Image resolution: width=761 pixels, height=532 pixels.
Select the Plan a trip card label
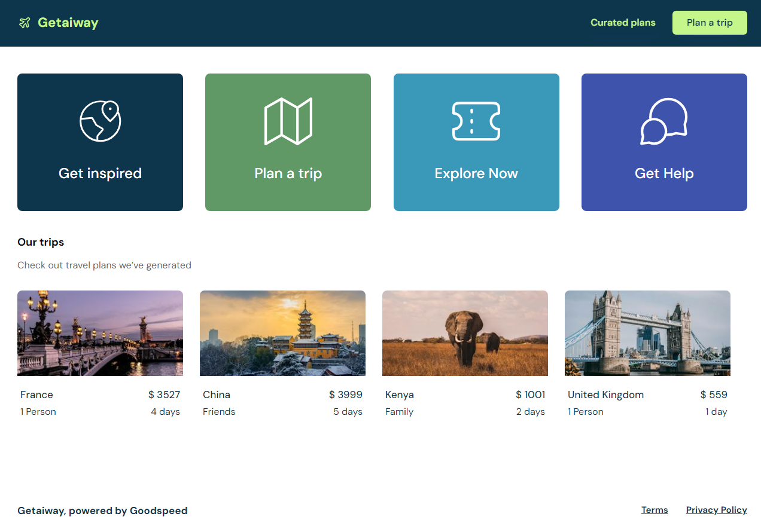(288, 173)
